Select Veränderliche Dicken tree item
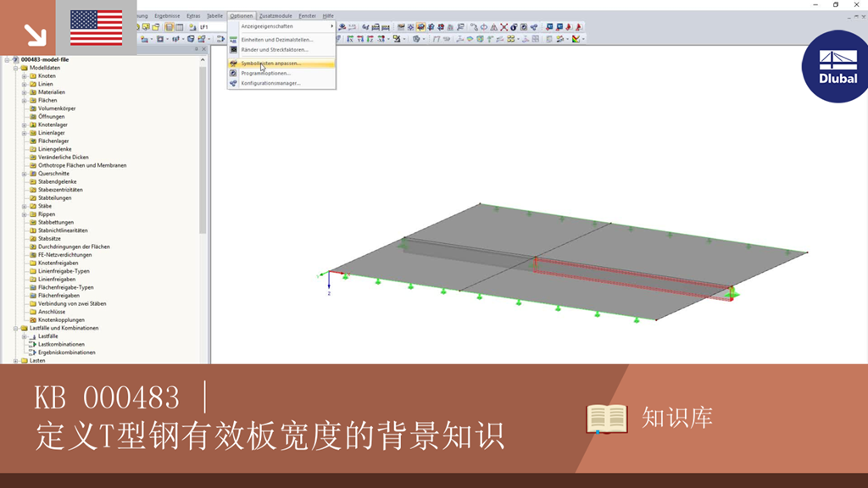This screenshot has height=488, width=868. pyautogui.click(x=63, y=157)
